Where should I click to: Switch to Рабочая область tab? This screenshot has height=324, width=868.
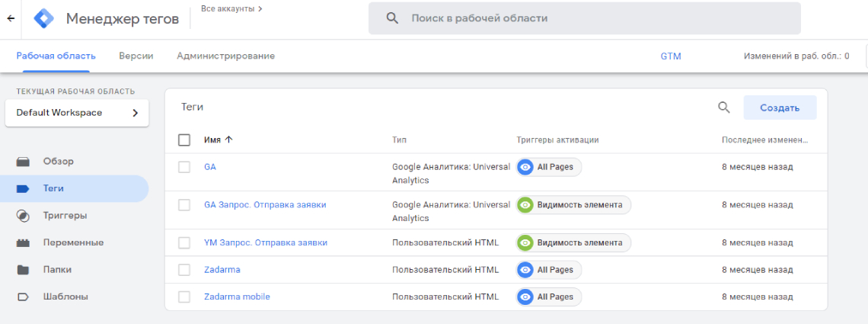[x=56, y=56]
